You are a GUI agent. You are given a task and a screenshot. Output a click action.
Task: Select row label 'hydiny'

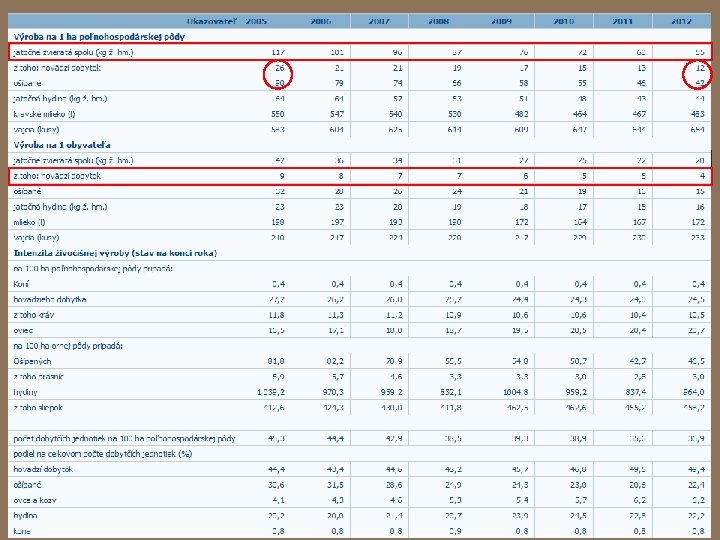(25, 392)
